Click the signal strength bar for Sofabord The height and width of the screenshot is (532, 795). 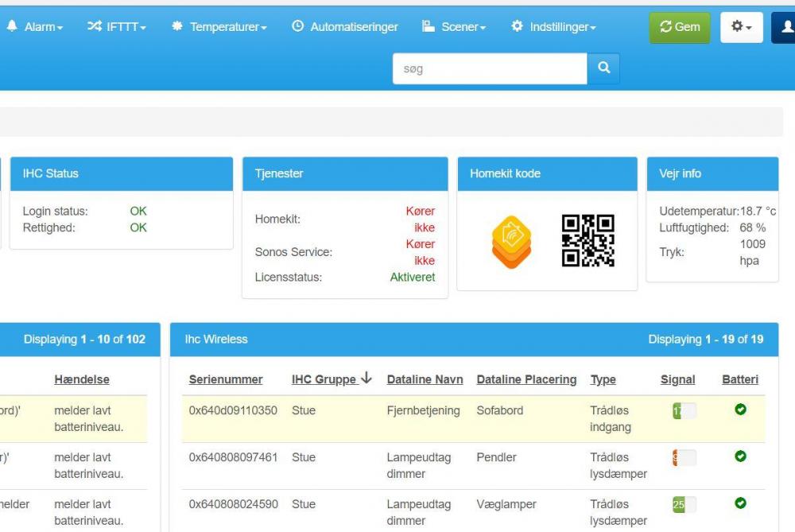(684, 411)
